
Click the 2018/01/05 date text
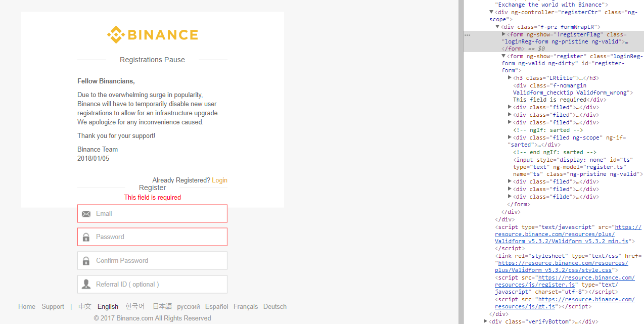click(93, 158)
